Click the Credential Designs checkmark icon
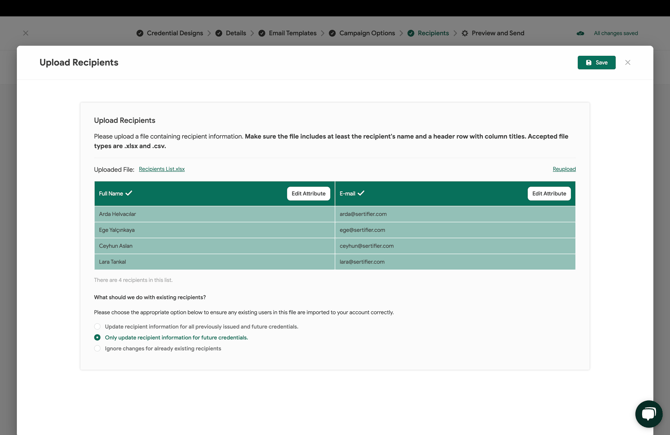Viewport: 670px width, 435px height. [x=140, y=33]
